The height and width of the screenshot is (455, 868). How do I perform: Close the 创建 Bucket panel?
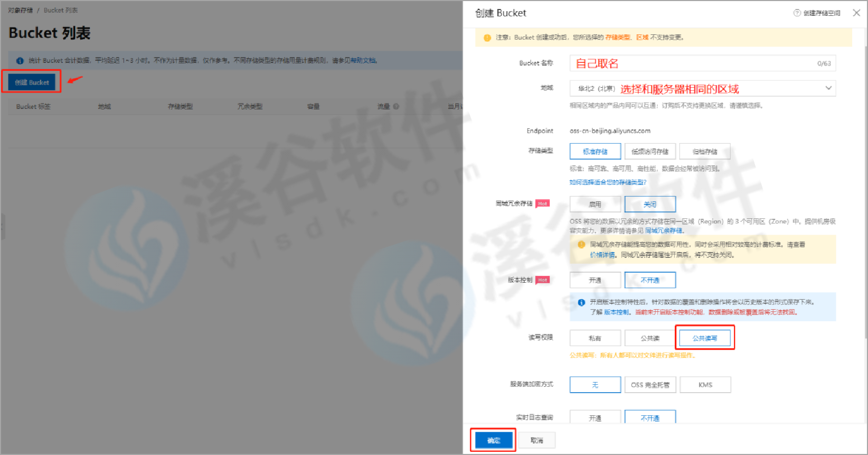(x=856, y=13)
